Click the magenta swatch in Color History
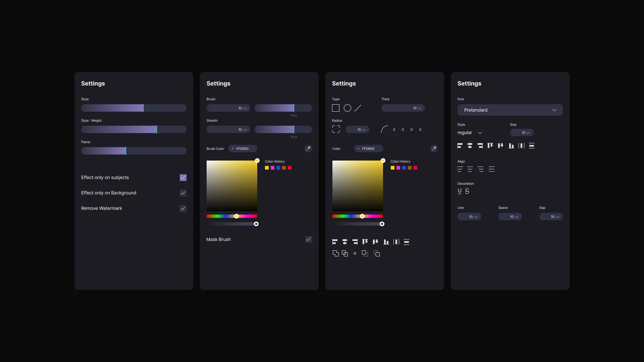This screenshot has width=644, height=362. (272, 168)
